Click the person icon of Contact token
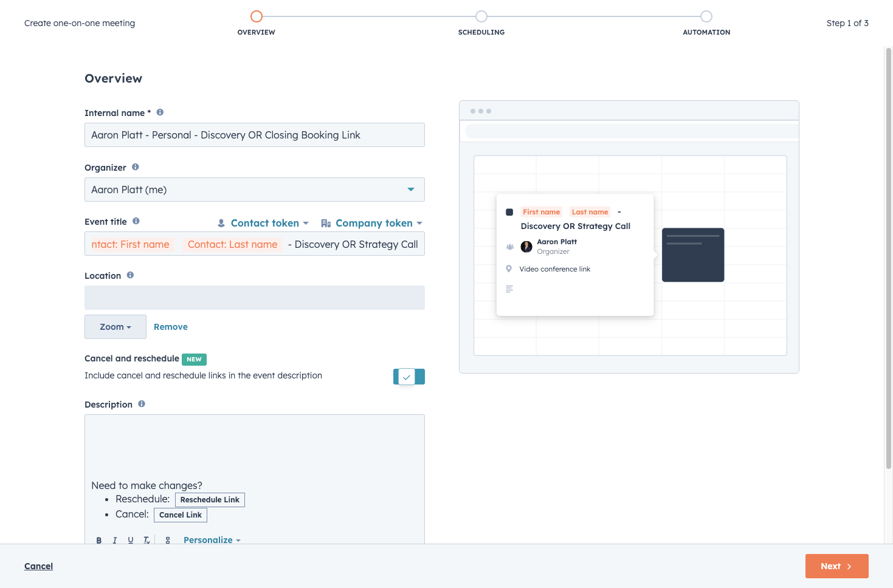This screenshot has width=893, height=588. pyautogui.click(x=221, y=224)
